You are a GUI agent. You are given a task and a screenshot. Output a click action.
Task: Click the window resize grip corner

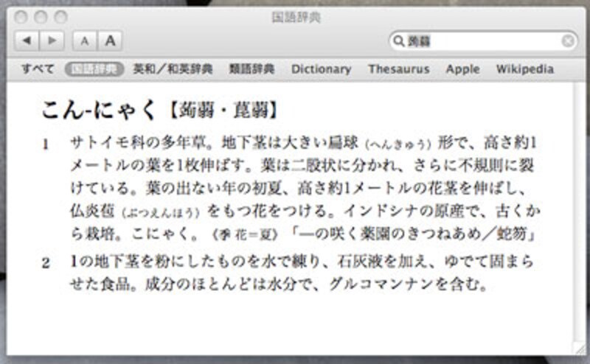(579, 349)
